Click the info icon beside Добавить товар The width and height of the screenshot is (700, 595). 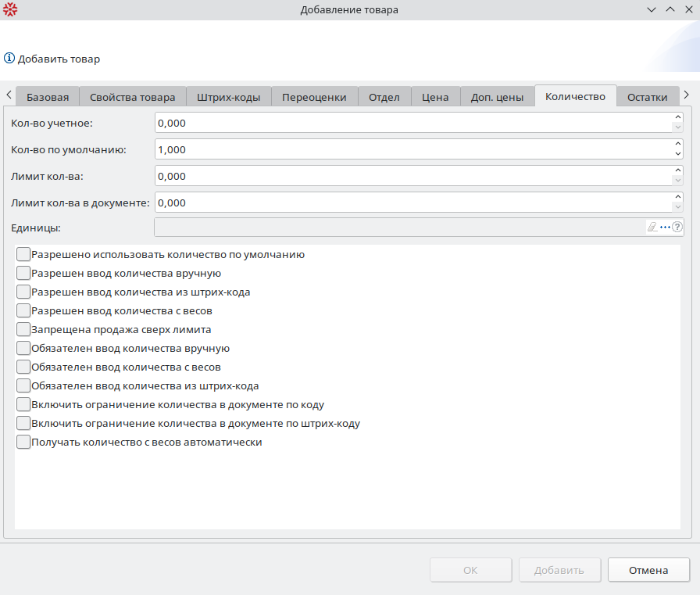[9, 59]
